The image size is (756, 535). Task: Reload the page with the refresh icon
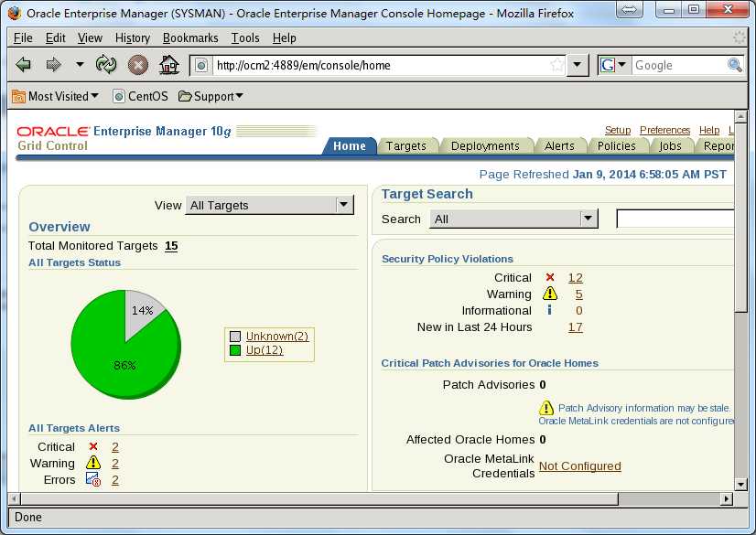point(106,65)
